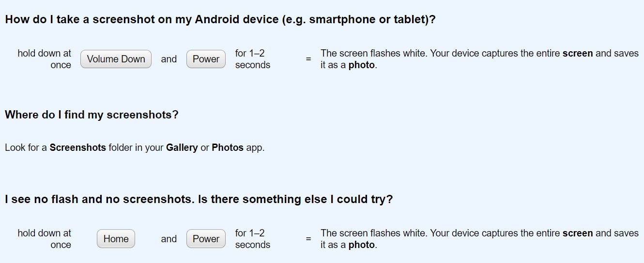This screenshot has width=644, height=263.
Task: Click bold "screen" in the Home row
Action: pos(577,233)
